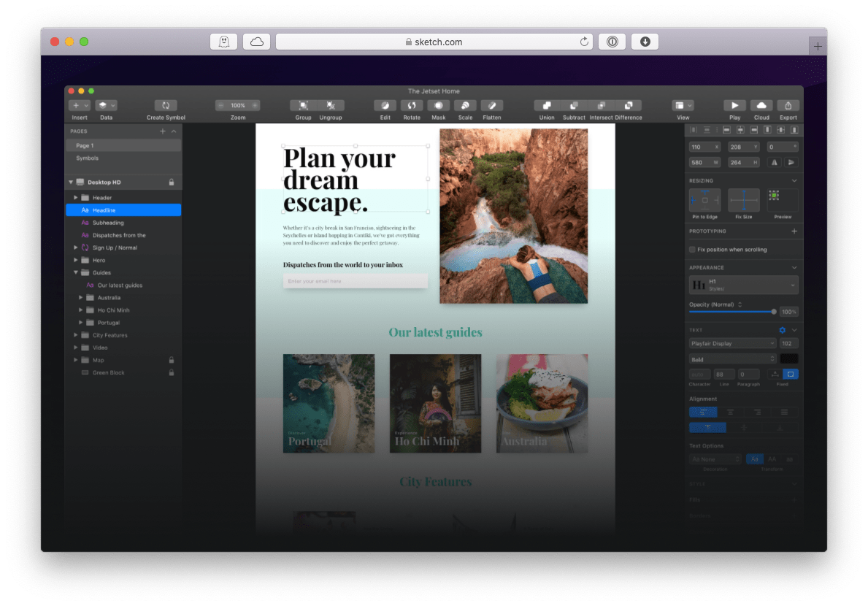Click the Cloud button to share
This screenshot has height=606, width=868.
[x=761, y=105]
